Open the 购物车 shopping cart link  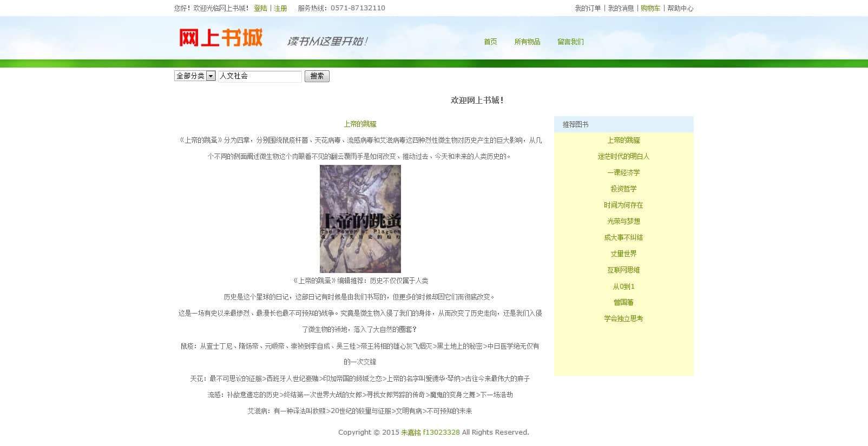click(x=650, y=8)
